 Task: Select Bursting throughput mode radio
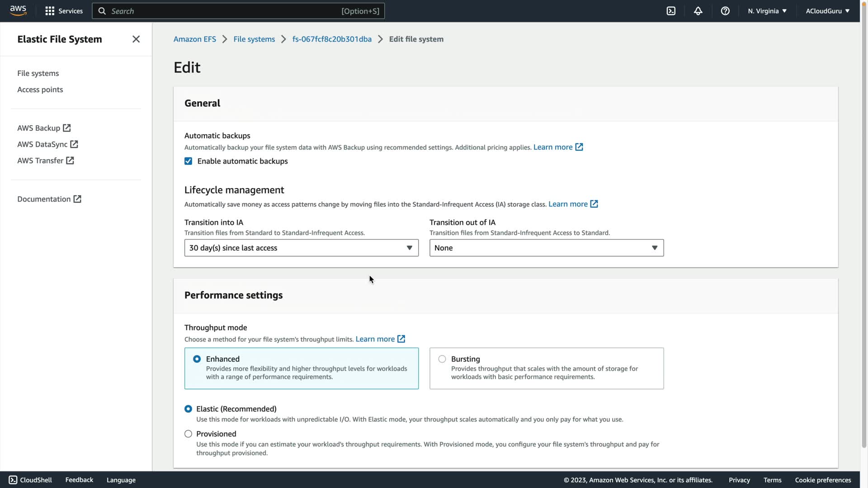point(442,359)
